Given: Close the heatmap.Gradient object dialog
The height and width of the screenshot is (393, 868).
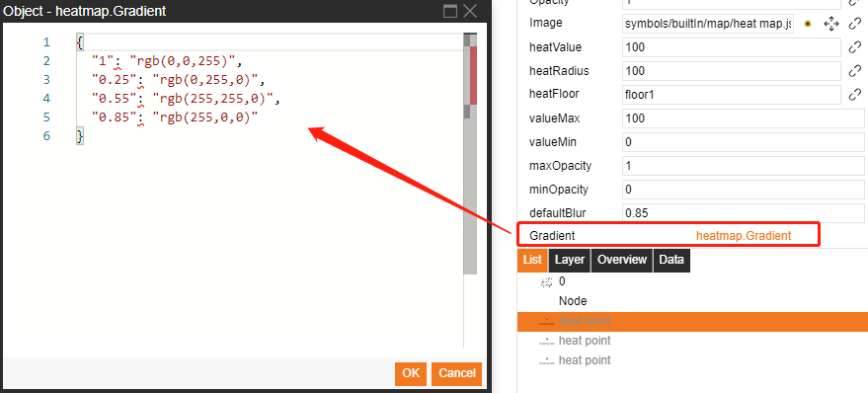Looking at the screenshot, I should coord(470,11).
